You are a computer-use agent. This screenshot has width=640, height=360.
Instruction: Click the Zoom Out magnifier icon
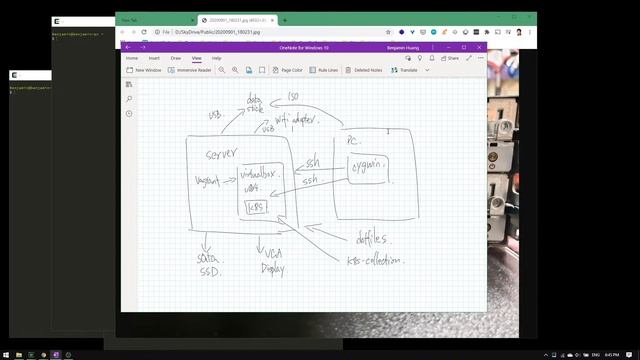[222, 70]
